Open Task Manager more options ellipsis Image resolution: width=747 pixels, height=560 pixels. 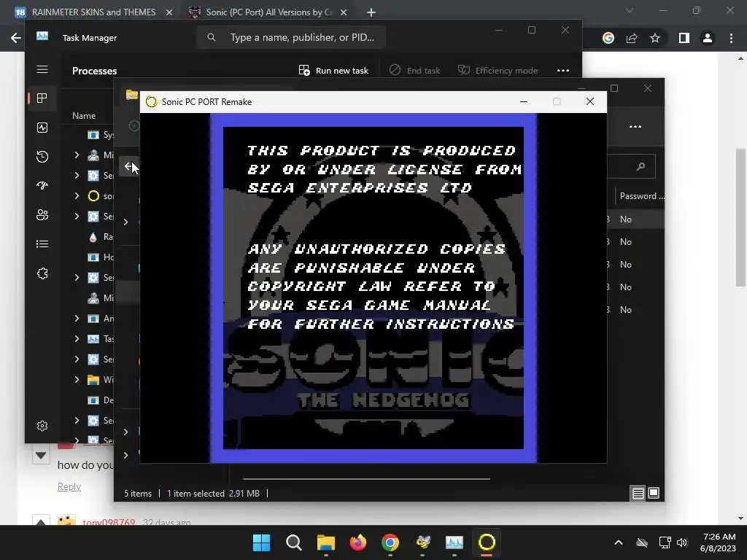[x=563, y=71]
